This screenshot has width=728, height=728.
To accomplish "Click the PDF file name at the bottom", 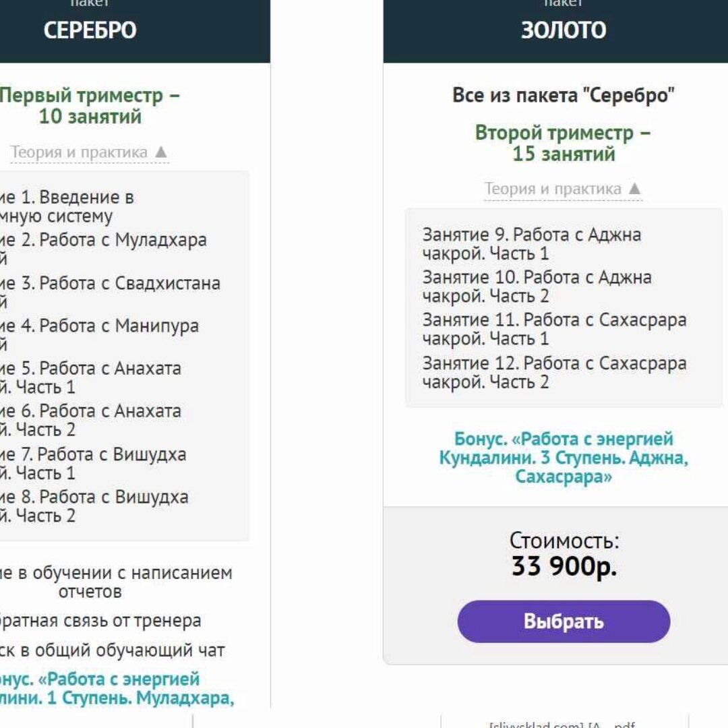I will (x=562, y=724).
